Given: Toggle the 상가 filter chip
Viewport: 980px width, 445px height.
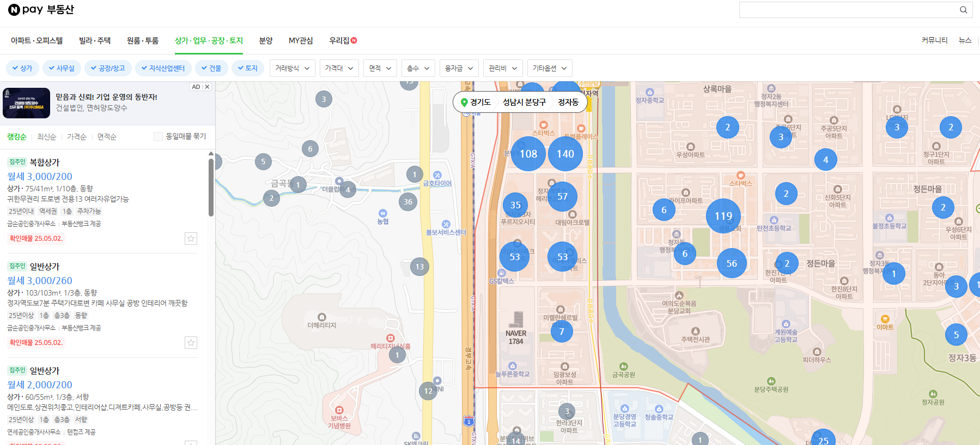Looking at the screenshot, I should coord(22,68).
